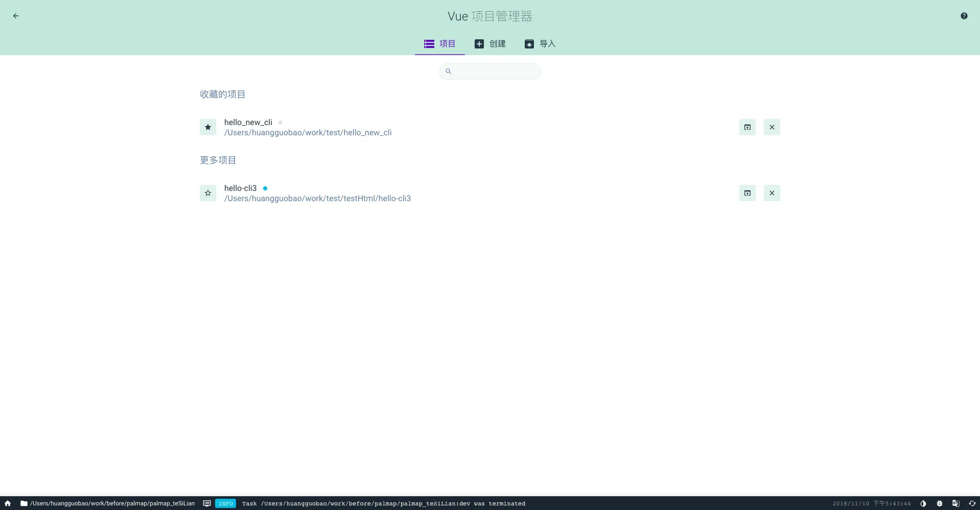
Task: Open the bug report icon
Action: coord(940,503)
